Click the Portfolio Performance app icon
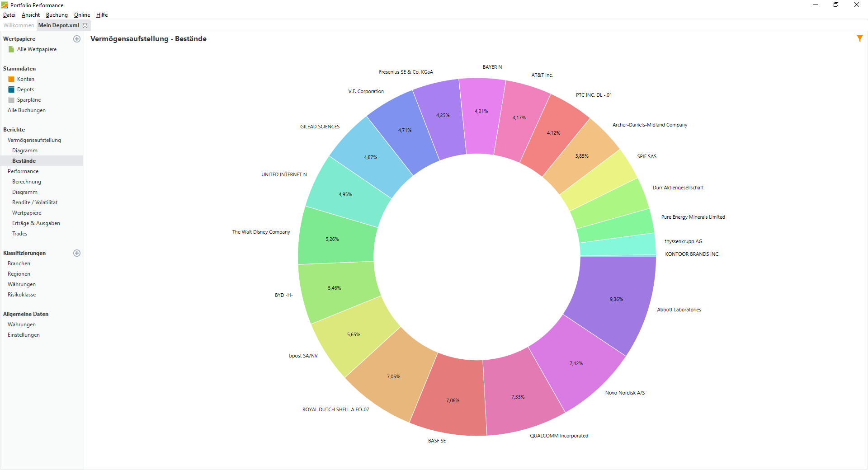This screenshot has height=470, width=868. click(5, 5)
